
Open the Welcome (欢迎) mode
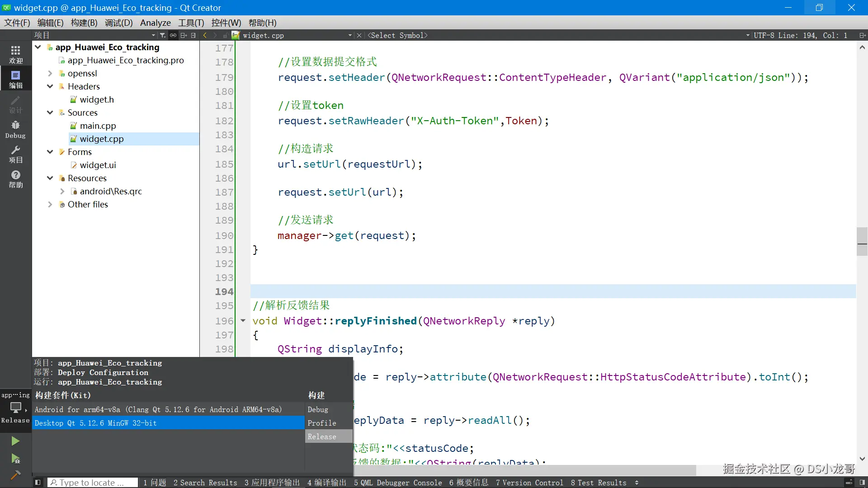[x=16, y=54]
